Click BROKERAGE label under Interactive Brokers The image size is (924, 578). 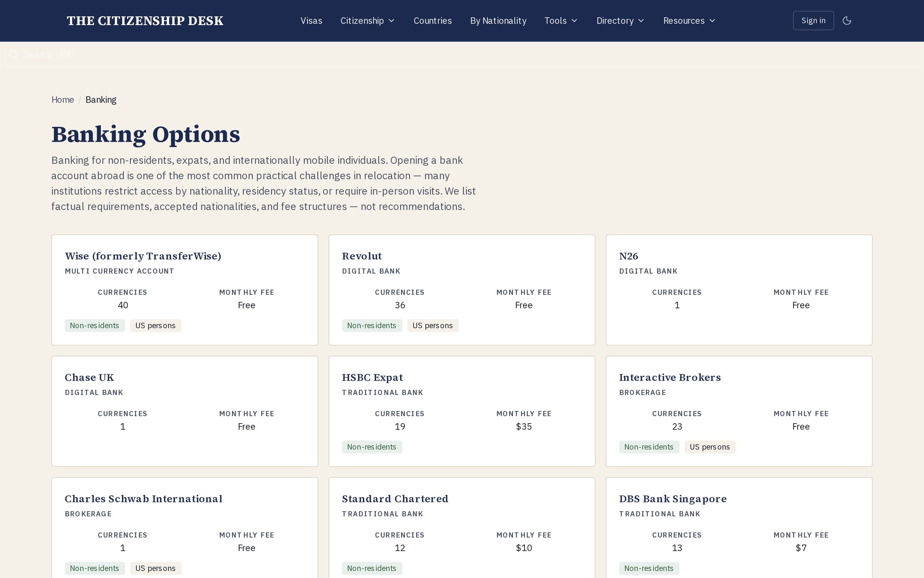(642, 393)
